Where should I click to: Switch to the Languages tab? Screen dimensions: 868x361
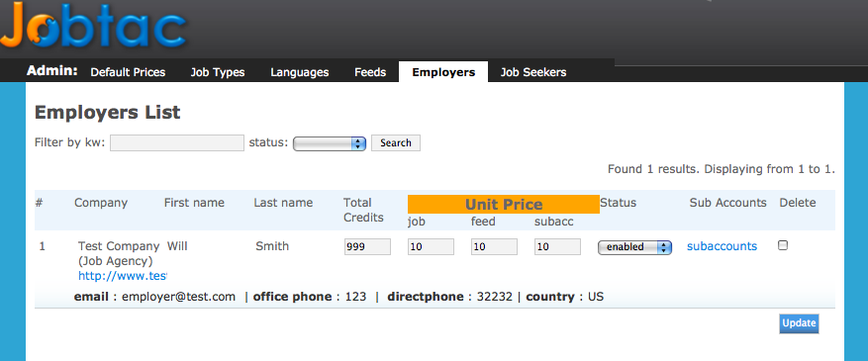coord(300,72)
